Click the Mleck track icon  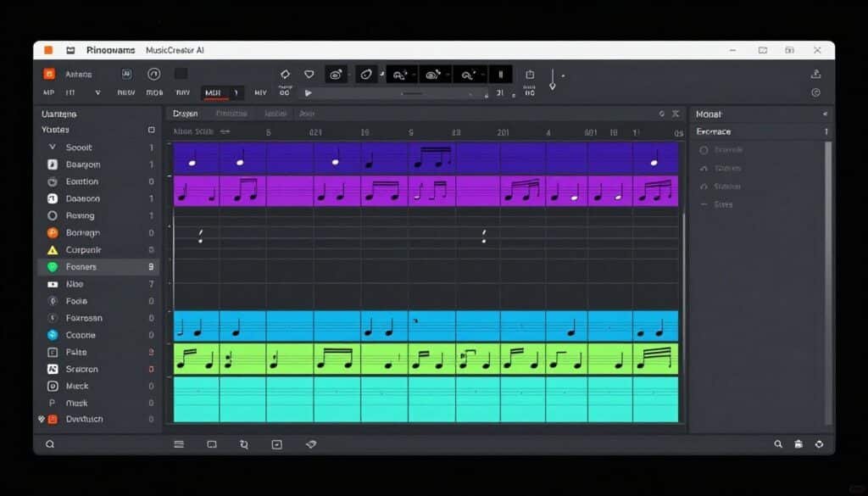[x=52, y=386]
